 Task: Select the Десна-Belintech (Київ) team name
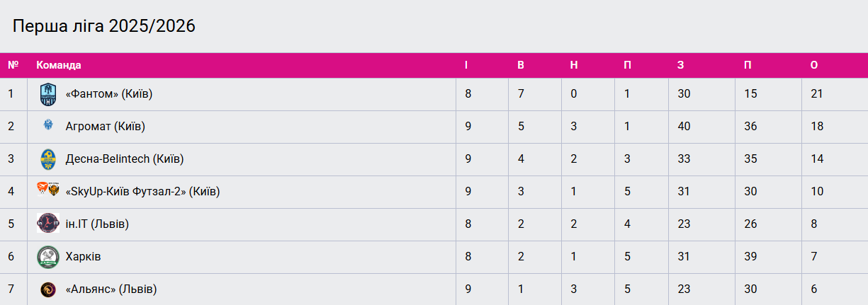[x=124, y=159]
